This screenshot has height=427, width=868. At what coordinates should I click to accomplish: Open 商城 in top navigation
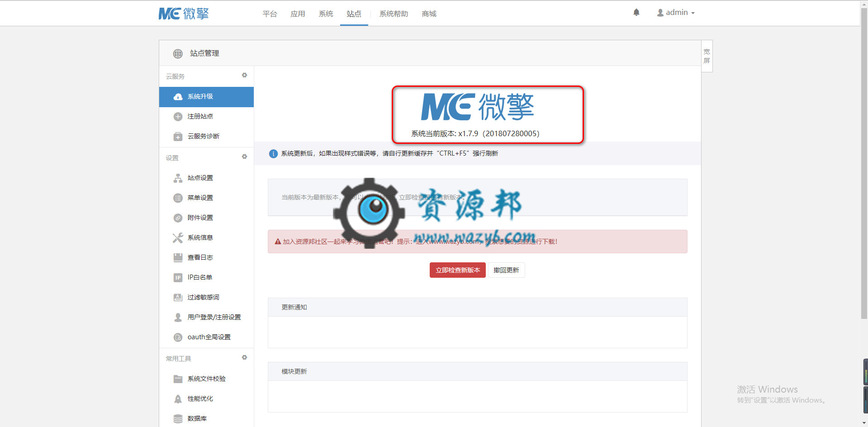(x=429, y=14)
